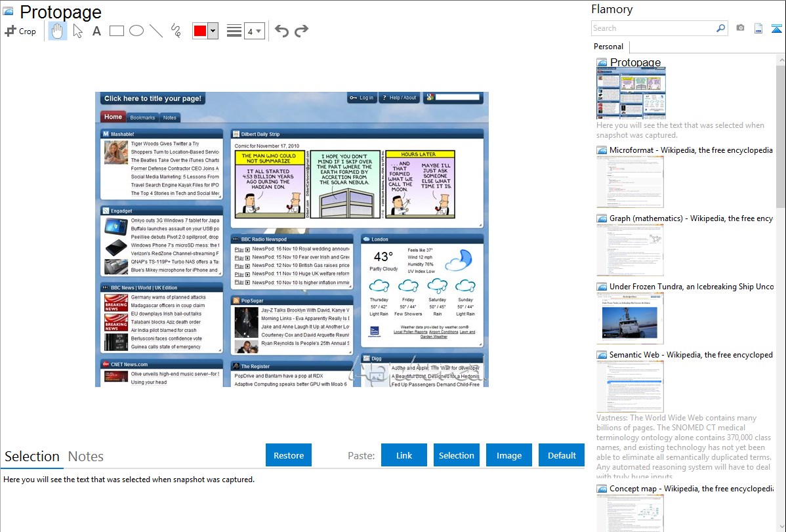Viewport: 786px width, 532px height.
Task: Click the blue collapse-to-top arrow icon
Action: 776,29
